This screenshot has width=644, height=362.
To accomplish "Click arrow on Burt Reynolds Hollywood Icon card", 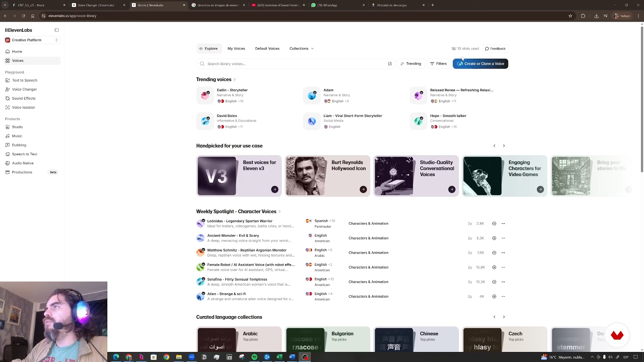I will [363, 190].
